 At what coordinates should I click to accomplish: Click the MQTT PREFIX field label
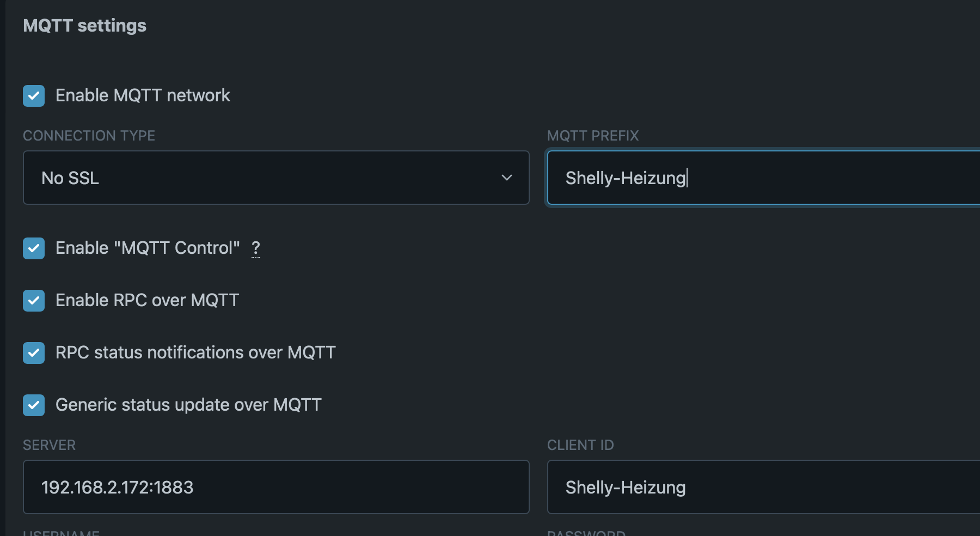592,136
